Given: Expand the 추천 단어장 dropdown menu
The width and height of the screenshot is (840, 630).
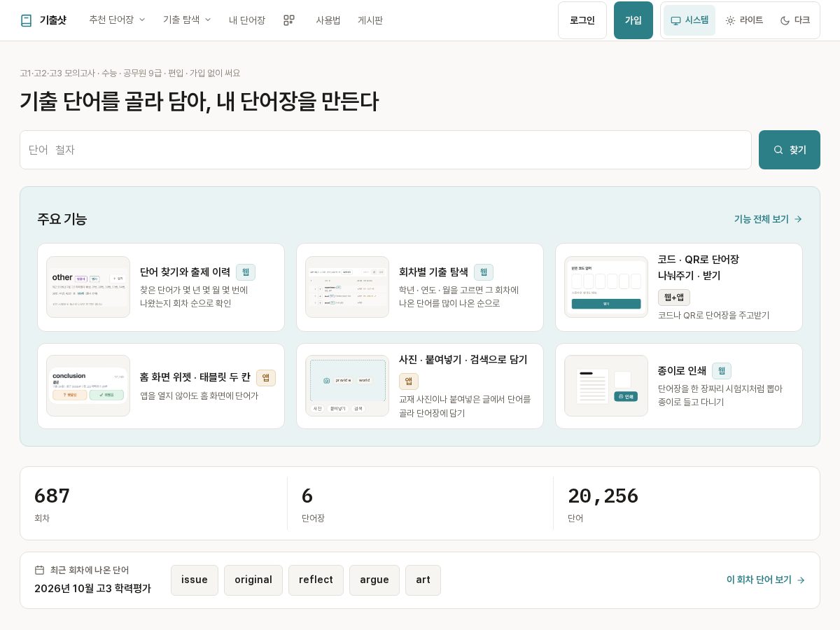Looking at the screenshot, I should pyautogui.click(x=117, y=20).
